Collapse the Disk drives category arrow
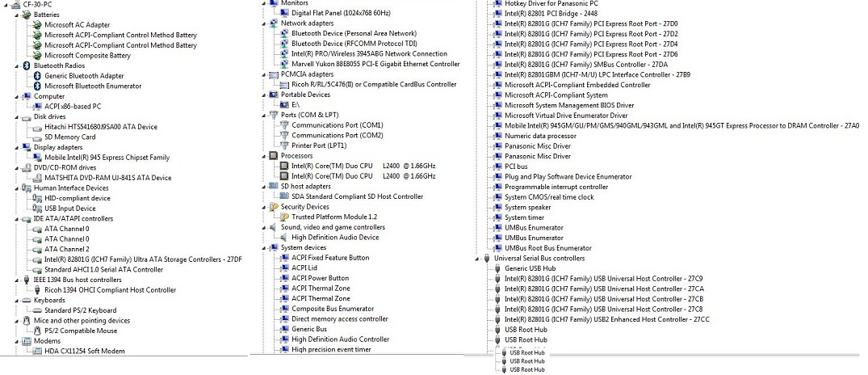Image resolution: width=868 pixels, height=375 pixels. [x=17, y=117]
